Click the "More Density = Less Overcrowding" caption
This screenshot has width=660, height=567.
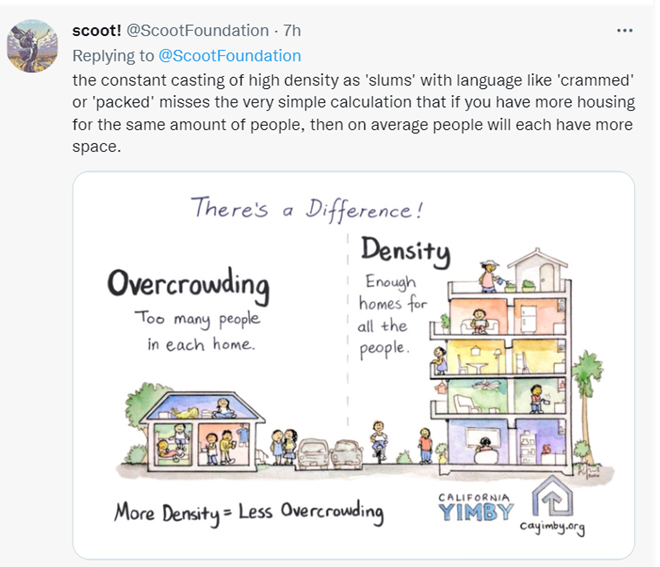pyautogui.click(x=248, y=512)
